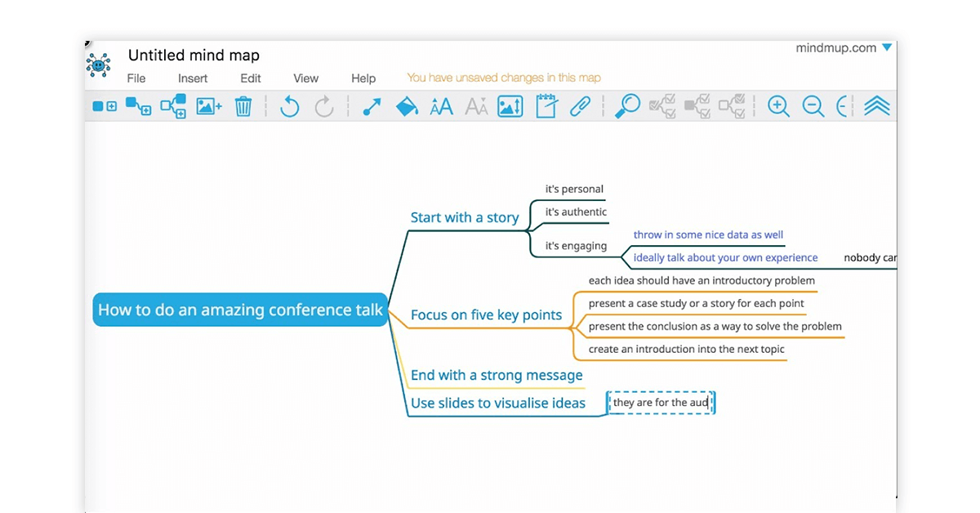The width and height of the screenshot is (980, 513).
Task: Select ideally talk about your own experience
Action: click(725, 257)
